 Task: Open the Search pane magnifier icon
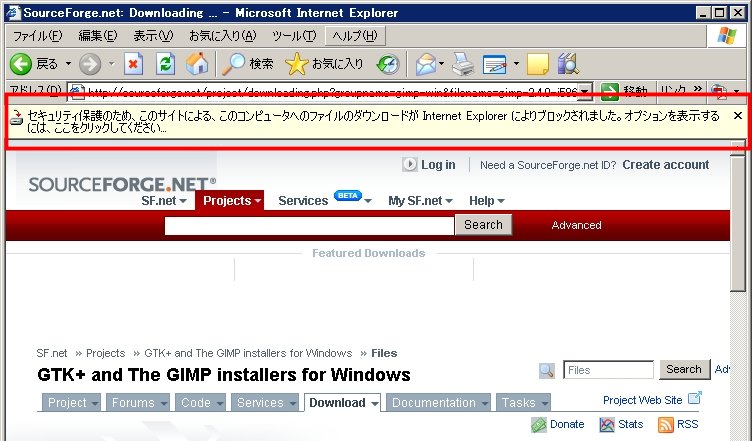pyautogui.click(x=234, y=64)
